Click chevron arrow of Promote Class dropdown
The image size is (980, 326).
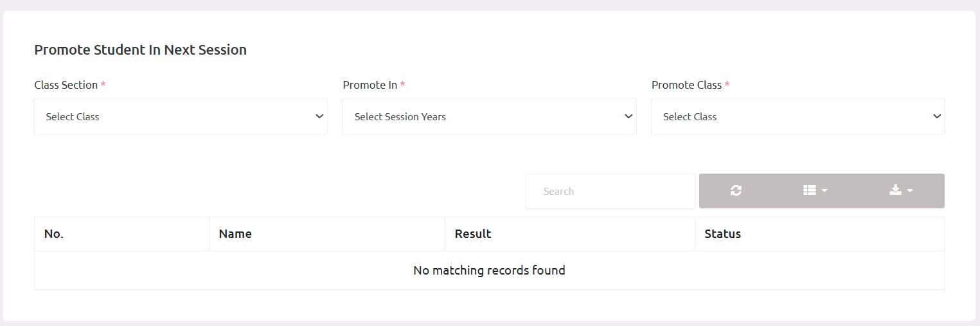tap(936, 116)
